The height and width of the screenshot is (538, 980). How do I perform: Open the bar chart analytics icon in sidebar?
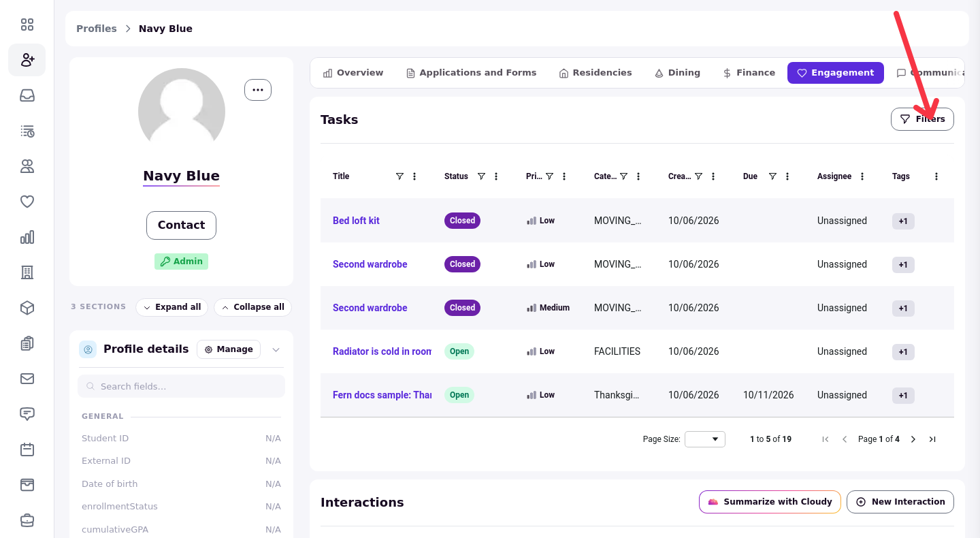pyautogui.click(x=27, y=237)
